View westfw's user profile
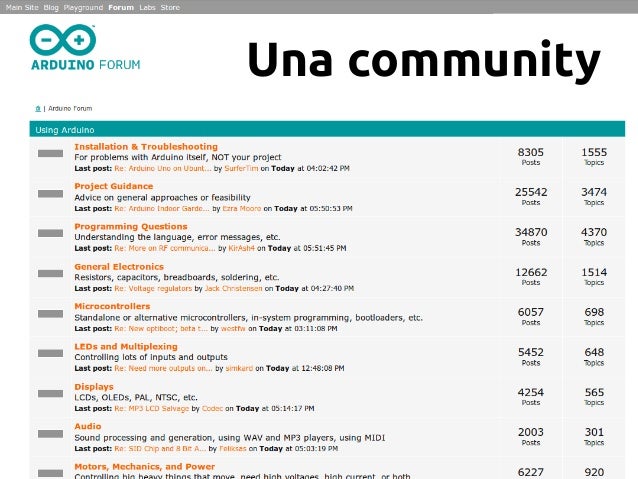The image size is (638, 479). pos(233,328)
